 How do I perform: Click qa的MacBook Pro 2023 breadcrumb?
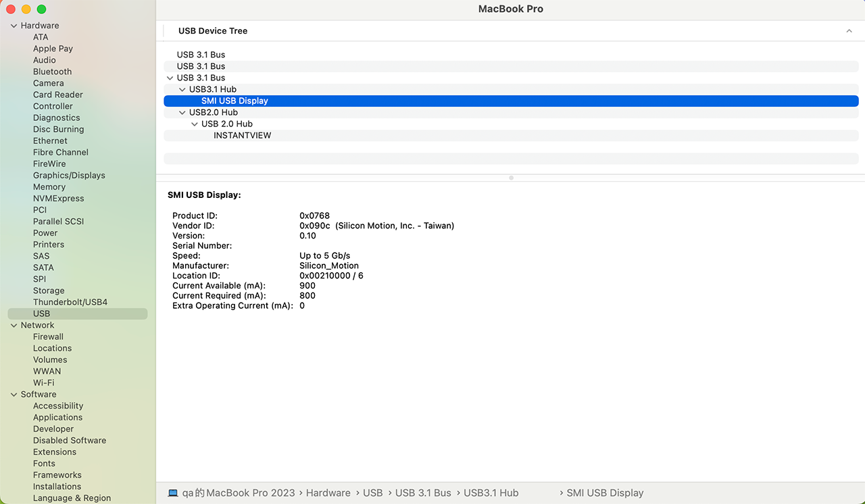pos(238,493)
